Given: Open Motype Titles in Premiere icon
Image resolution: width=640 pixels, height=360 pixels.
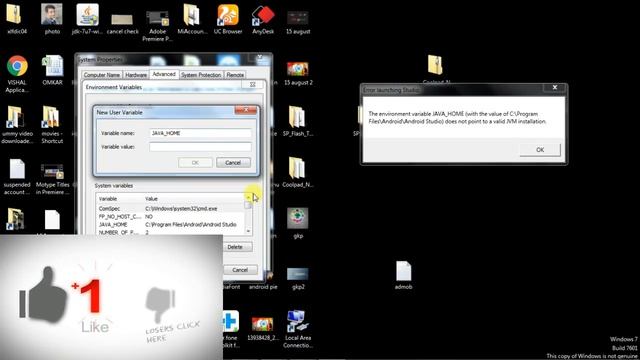Looking at the screenshot, I should pyautogui.click(x=52, y=179).
